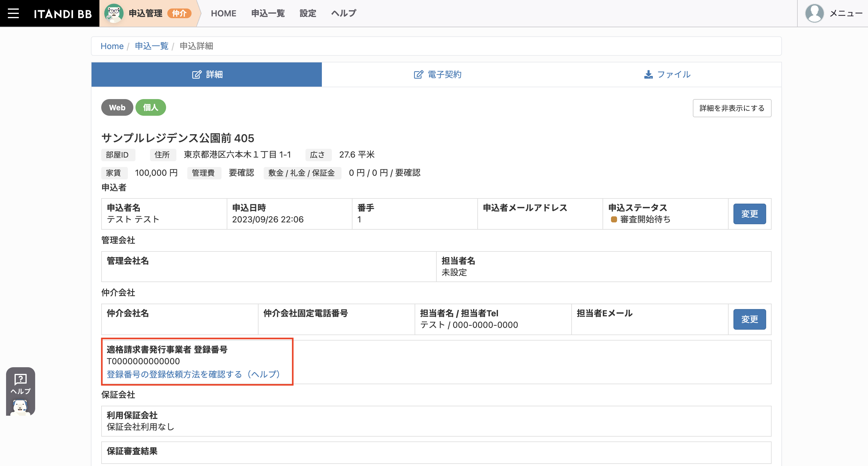Click the user avatar icon

(x=814, y=13)
